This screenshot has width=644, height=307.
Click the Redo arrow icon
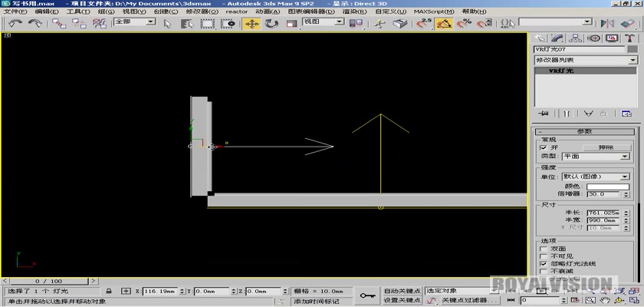pos(35,24)
